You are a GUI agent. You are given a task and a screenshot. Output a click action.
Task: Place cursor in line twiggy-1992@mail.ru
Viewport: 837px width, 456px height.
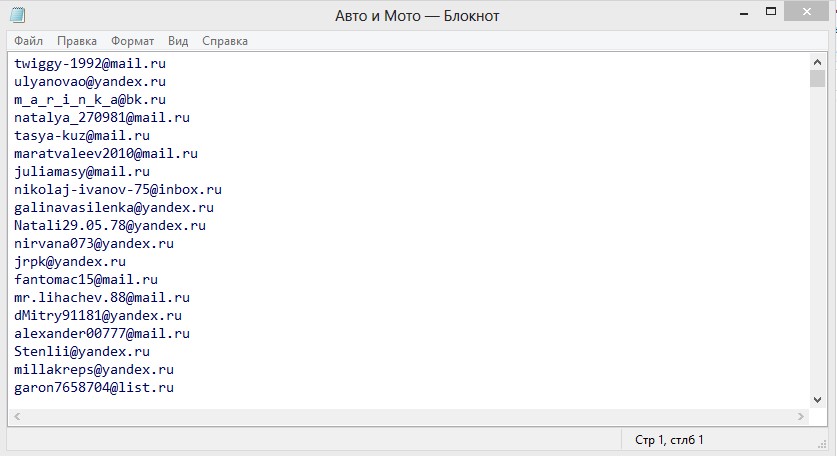90,64
